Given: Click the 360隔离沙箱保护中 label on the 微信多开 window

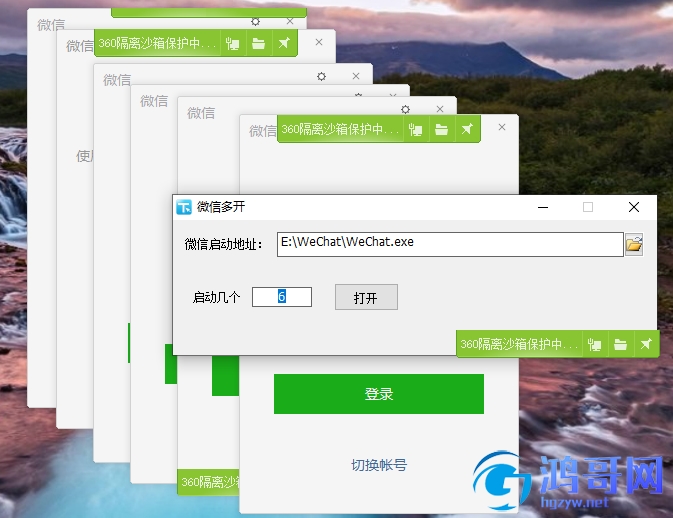Looking at the screenshot, I should [x=518, y=344].
